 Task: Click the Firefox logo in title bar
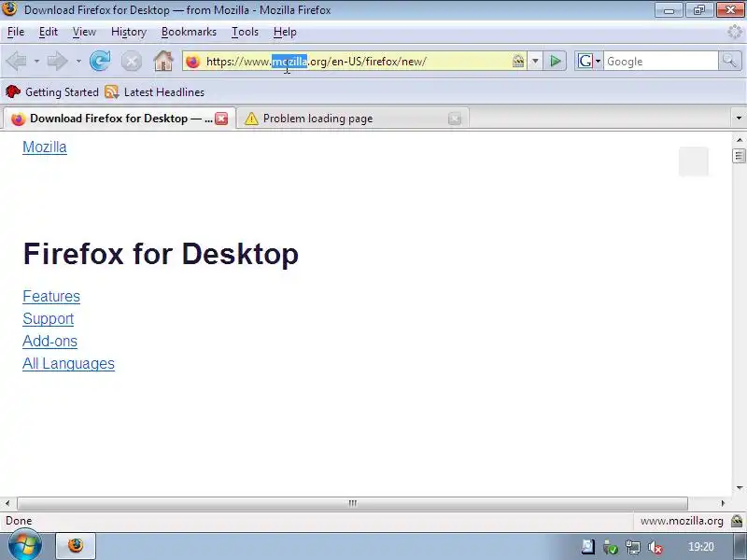[x=9, y=9]
